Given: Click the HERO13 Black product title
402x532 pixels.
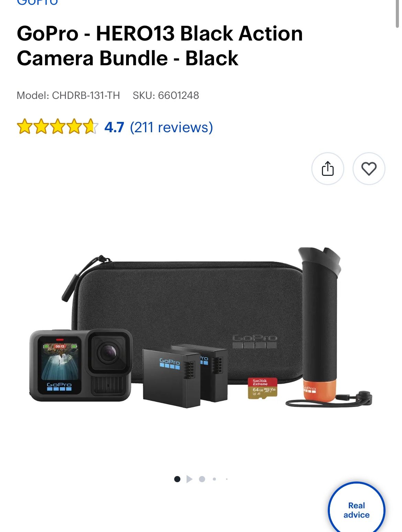Looking at the screenshot, I should click(160, 46).
